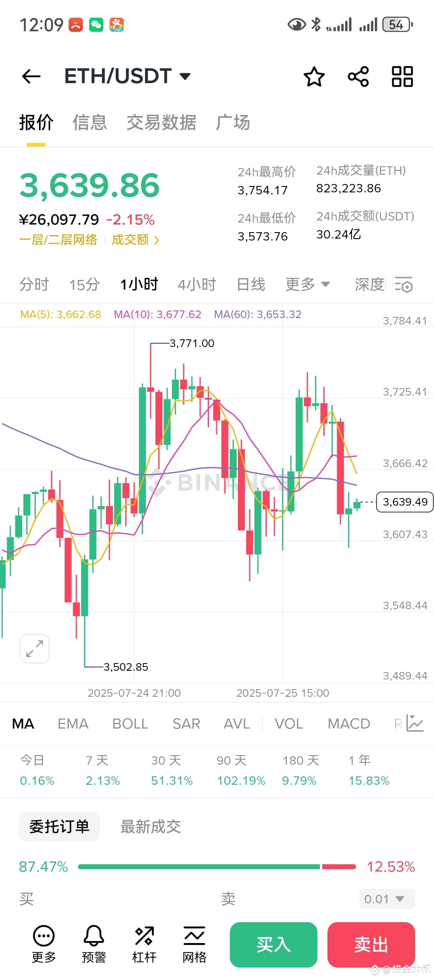Open leverage options via 杠杆 icon

144,944
